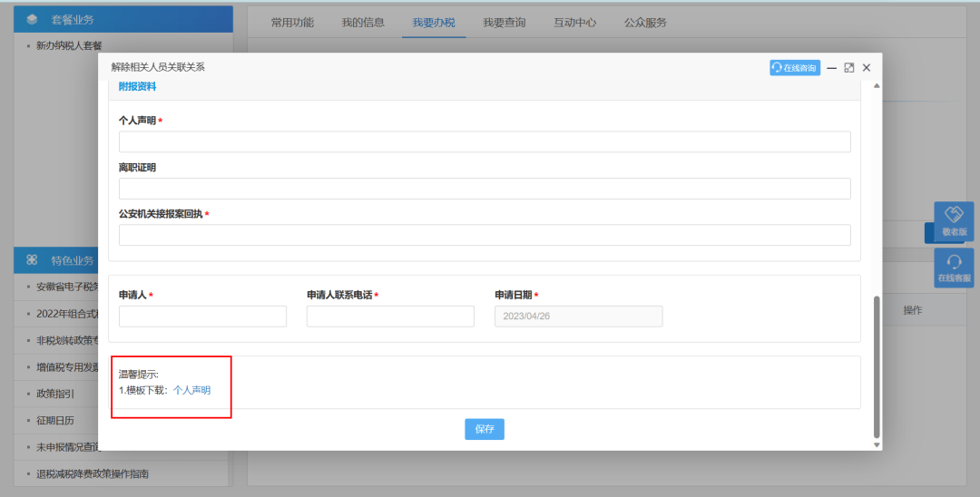Click the dialog scroll down arrow
Screen dimensions: 980x497
[877, 444]
